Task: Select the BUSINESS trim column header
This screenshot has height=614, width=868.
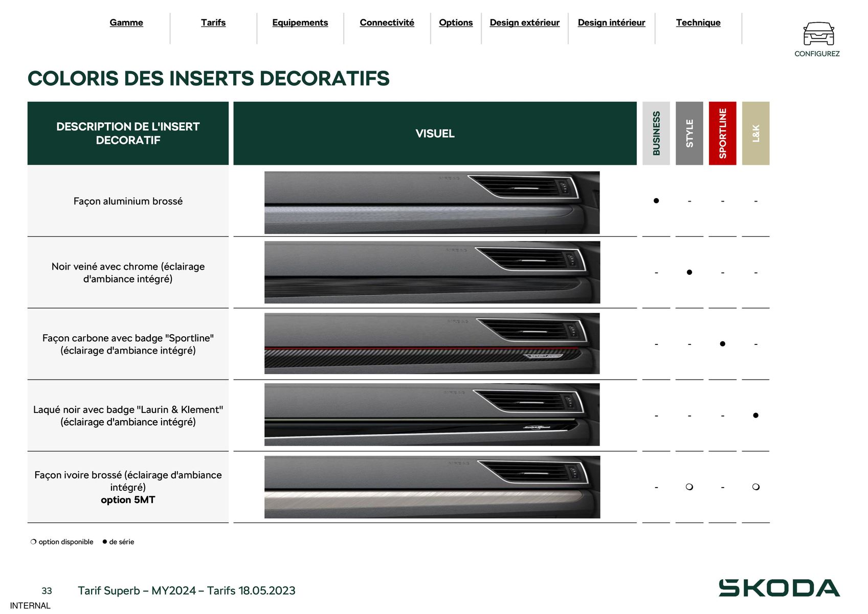Action: (656, 133)
